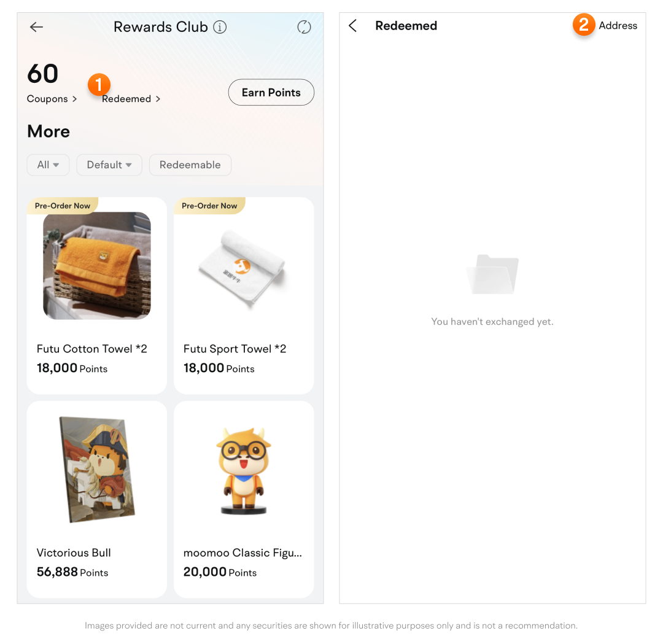
Task: Open the Futu Sport Towel image
Action: (x=244, y=267)
